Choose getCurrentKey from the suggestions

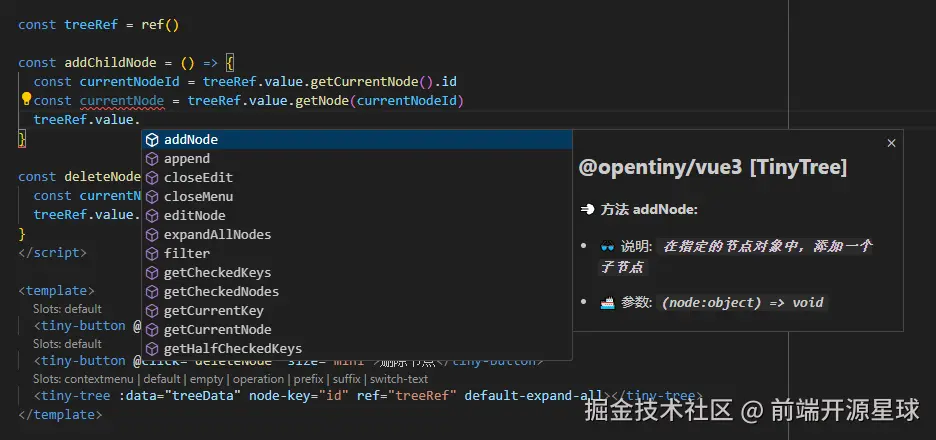[x=213, y=310]
